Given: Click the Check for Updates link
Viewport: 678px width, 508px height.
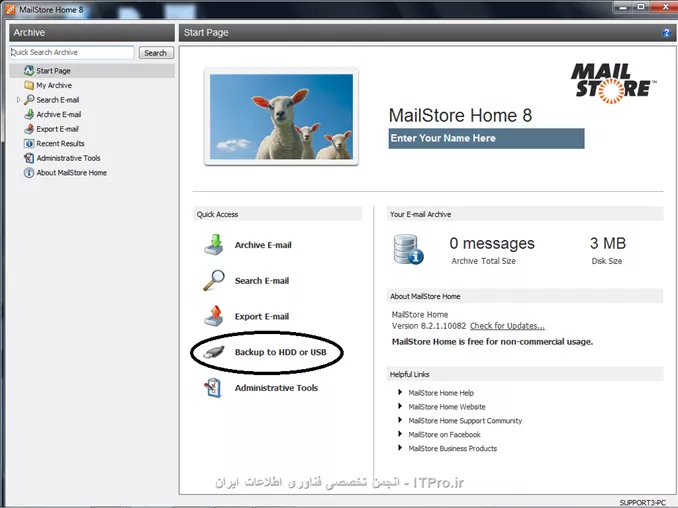Looking at the screenshot, I should [507, 326].
